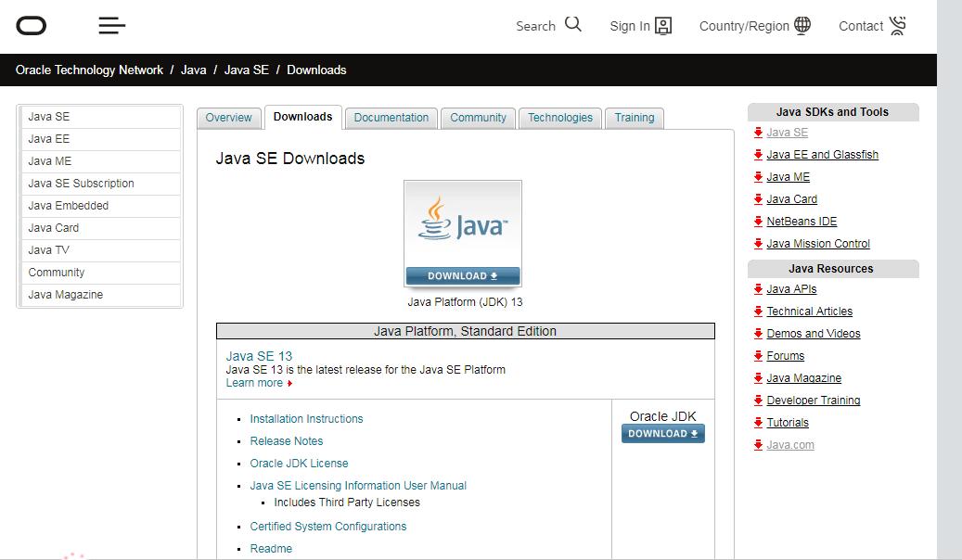Click the Contact phone icon
962x560 pixels.
[x=899, y=25]
